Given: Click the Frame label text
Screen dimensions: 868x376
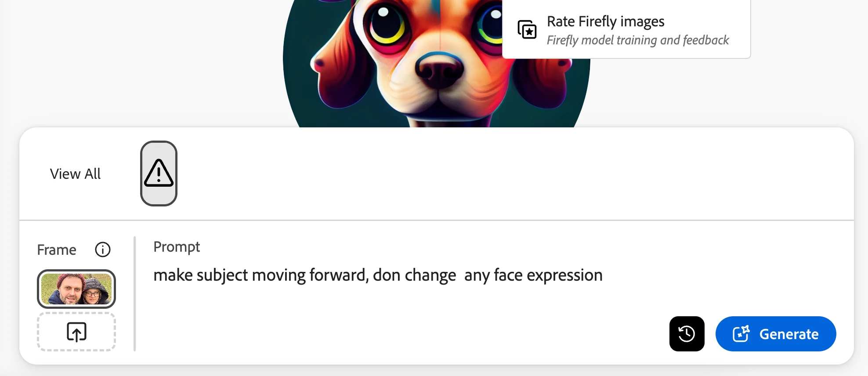Looking at the screenshot, I should tap(57, 250).
